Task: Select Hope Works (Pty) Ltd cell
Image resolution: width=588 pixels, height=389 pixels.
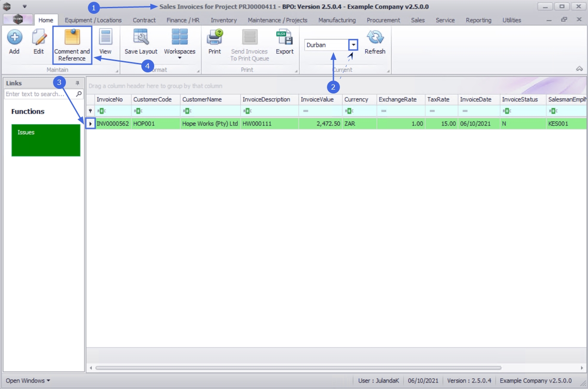Action: (210, 124)
